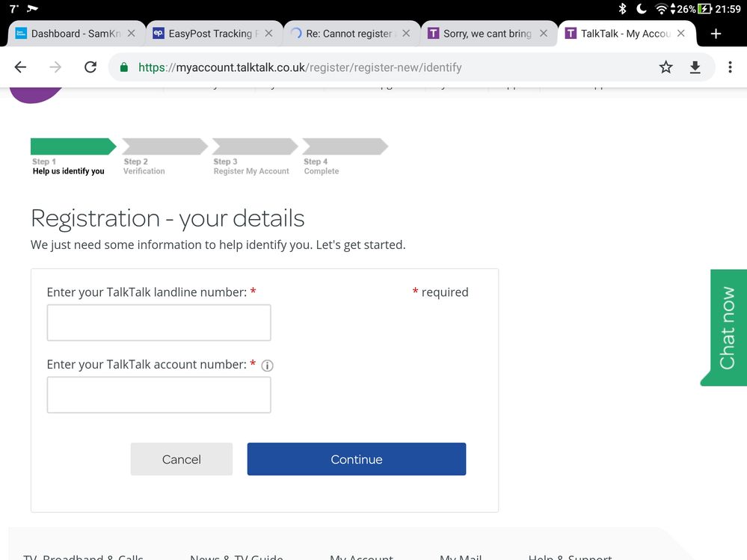Click the download icon in address bar
747x560 pixels.
(695, 67)
